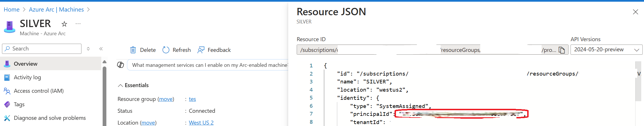Click "name": "SILVER" JSON line
Screen dimensions: 644x126
pyautogui.click(x=364, y=82)
